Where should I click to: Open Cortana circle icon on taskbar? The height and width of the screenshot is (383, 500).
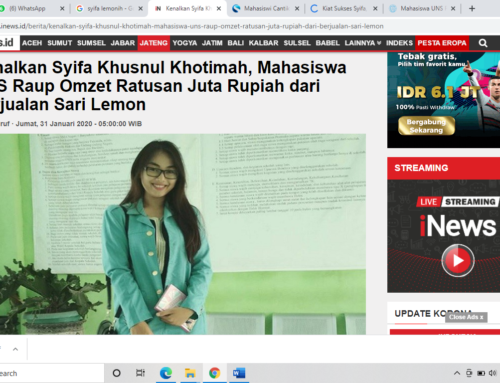click(117, 373)
